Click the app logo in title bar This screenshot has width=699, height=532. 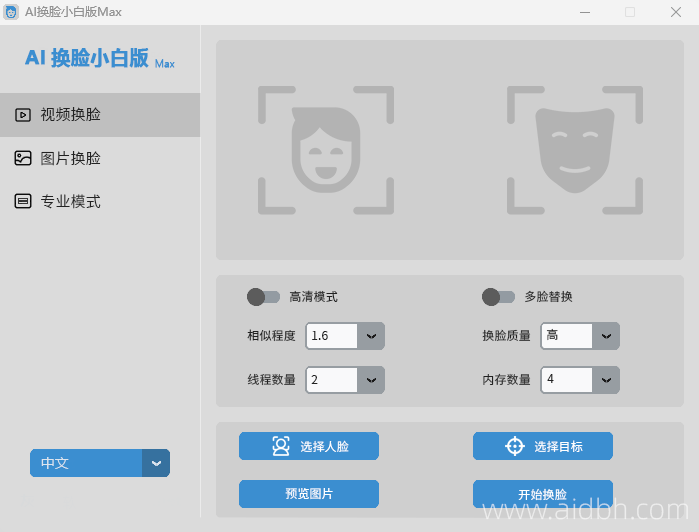click(11, 12)
